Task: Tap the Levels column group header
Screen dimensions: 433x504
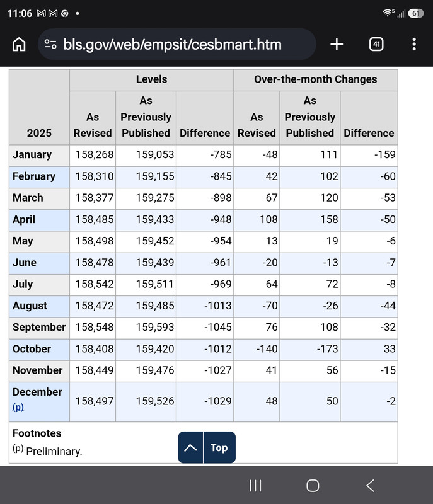Action: [x=151, y=79]
